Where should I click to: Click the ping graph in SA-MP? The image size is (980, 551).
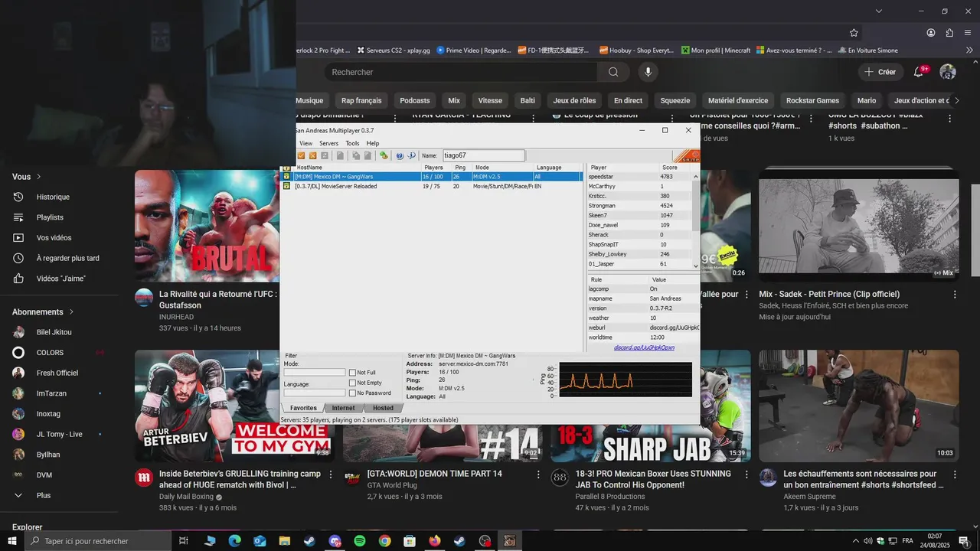626,380
